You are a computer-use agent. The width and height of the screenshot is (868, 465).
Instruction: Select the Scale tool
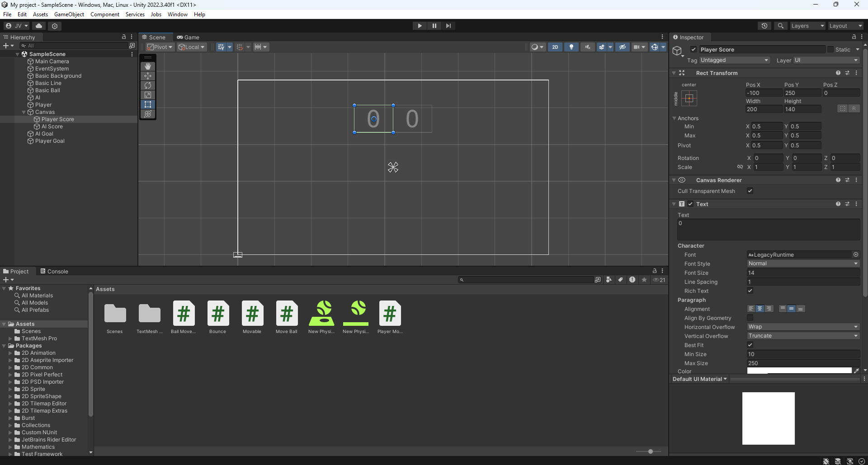click(148, 95)
